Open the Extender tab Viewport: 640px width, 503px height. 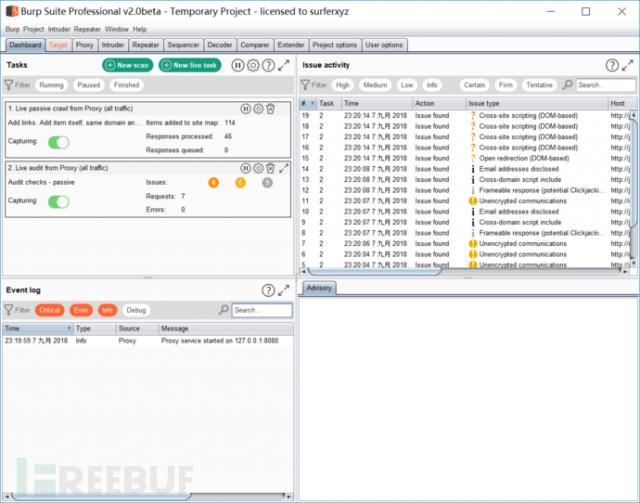[x=291, y=45]
